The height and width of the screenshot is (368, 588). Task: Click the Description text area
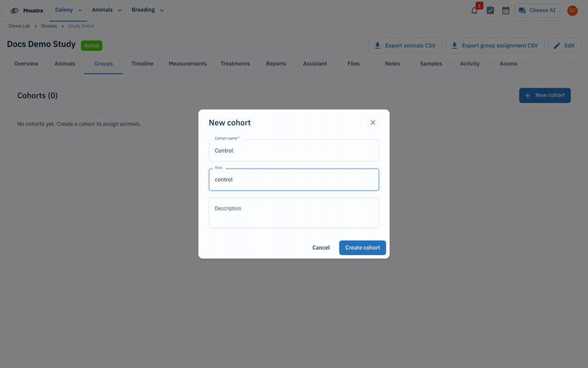tap(294, 213)
